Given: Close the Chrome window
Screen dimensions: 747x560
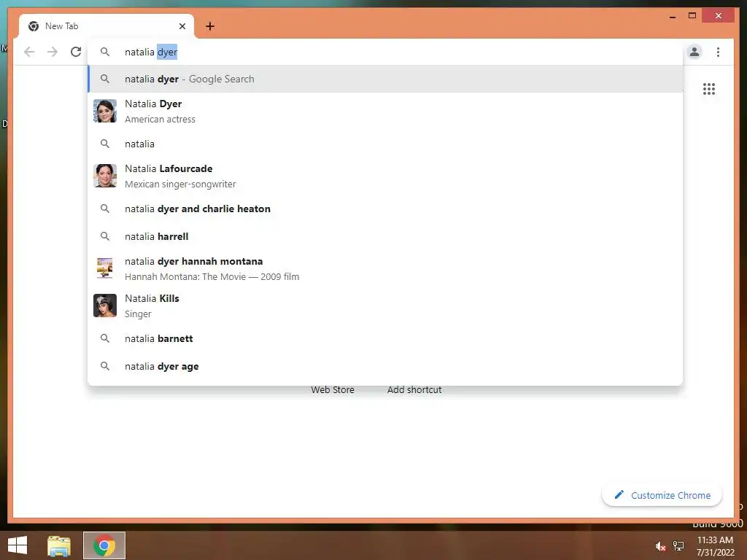Looking at the screenshot, I should [719, 16].
